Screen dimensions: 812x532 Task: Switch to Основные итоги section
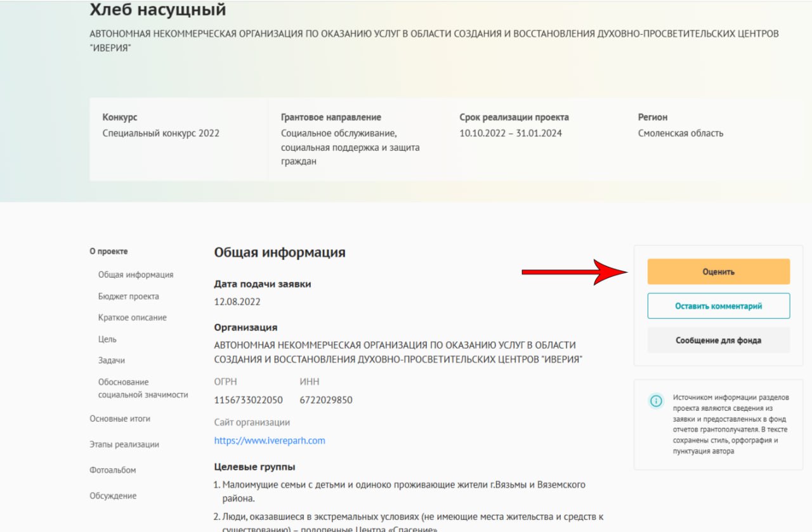120,419
